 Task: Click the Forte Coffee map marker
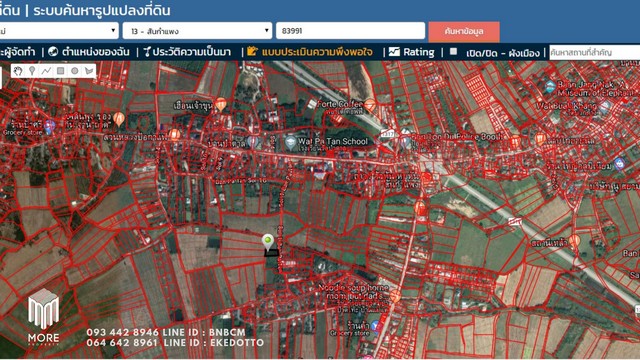click(x=370, y=105)
